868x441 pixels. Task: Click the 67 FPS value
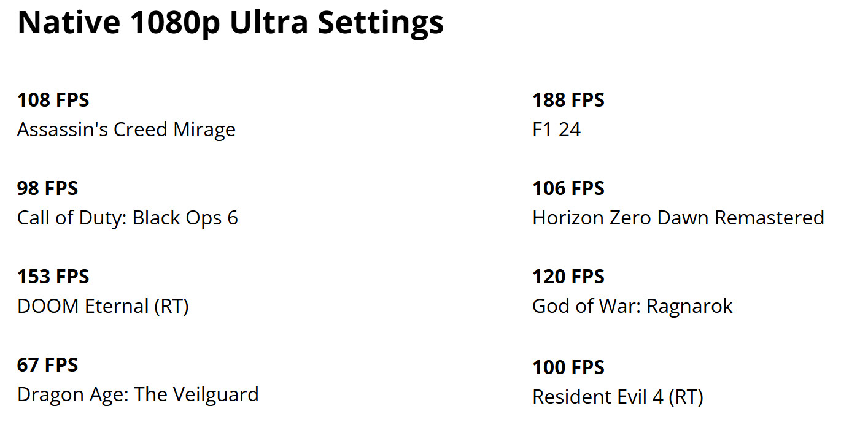48,365
